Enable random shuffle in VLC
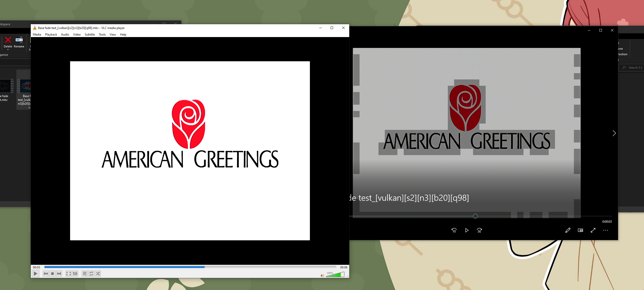Image resolution: width=644 pixels, height=290 pixels. point(98,274)
